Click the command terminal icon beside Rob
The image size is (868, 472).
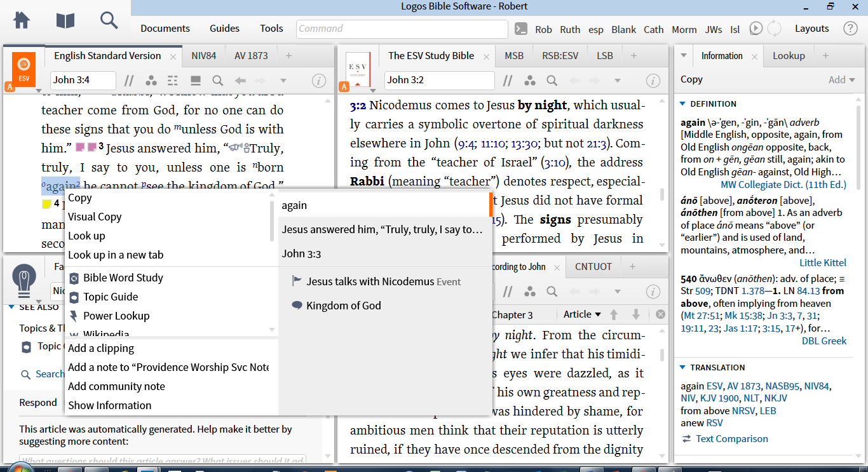click(x=521, y=29)
